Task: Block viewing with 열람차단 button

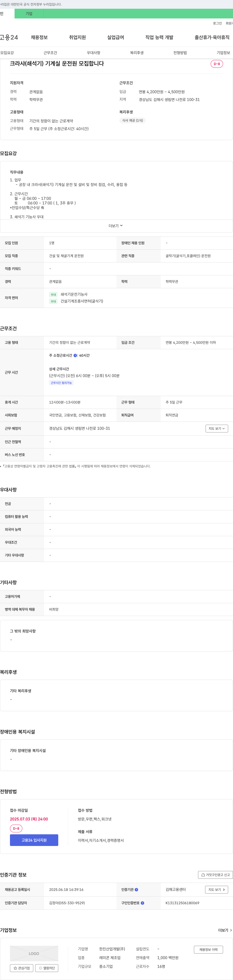Action: (x=47, y=968)
